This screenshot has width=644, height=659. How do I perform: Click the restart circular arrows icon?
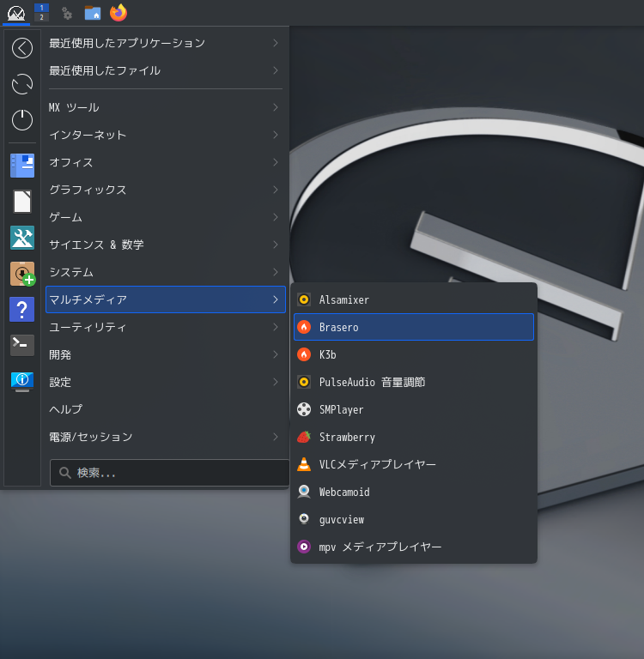coord(22,84)
